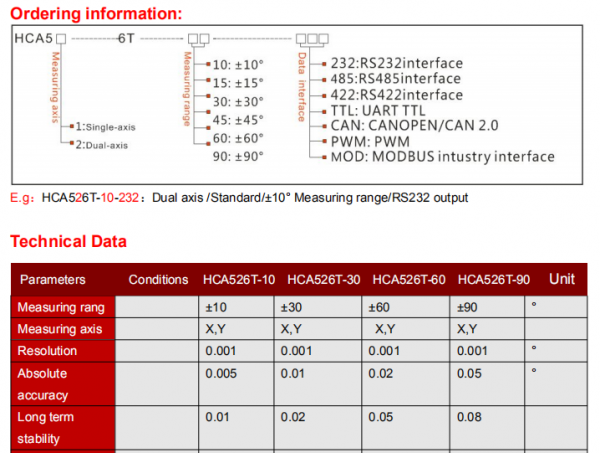Click the Ordering information heading

click(97, 13)
